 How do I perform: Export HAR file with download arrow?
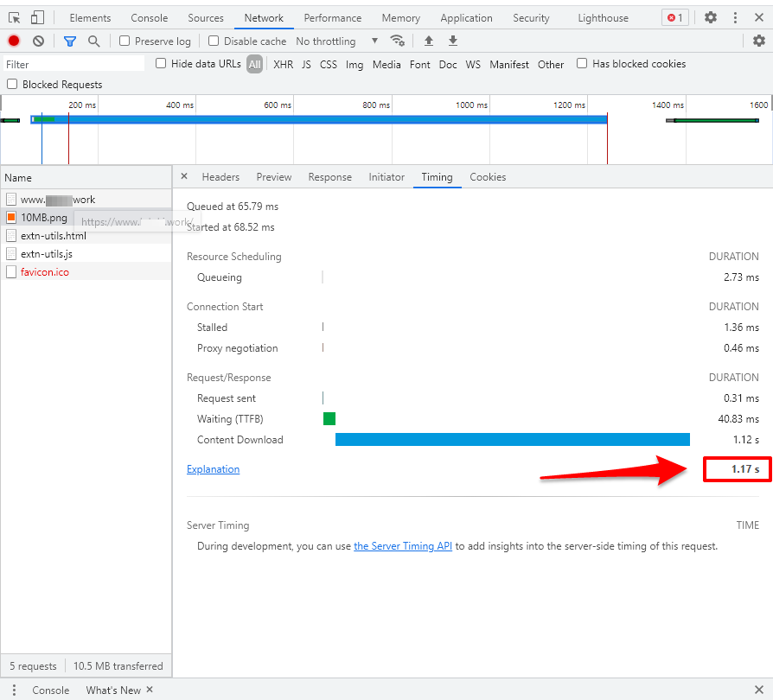pos(453,41)
